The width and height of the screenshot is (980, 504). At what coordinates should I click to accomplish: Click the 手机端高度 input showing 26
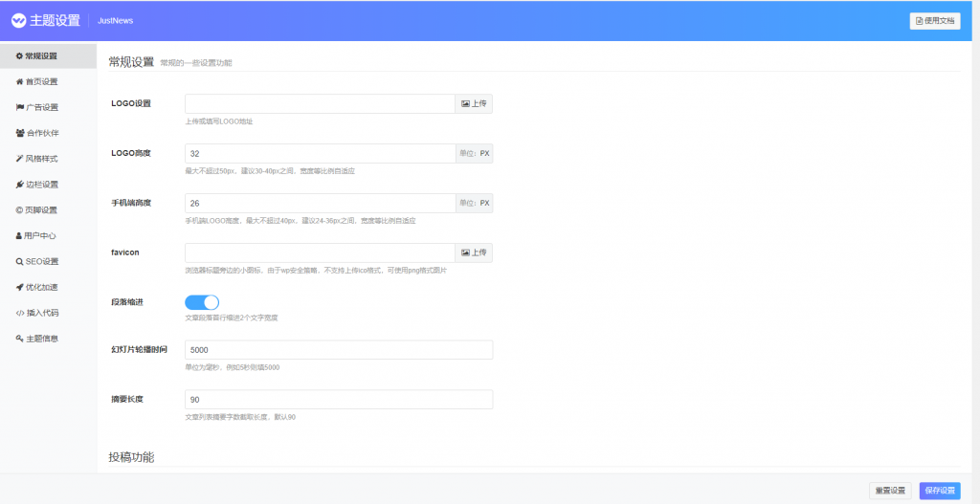point(320,203)
